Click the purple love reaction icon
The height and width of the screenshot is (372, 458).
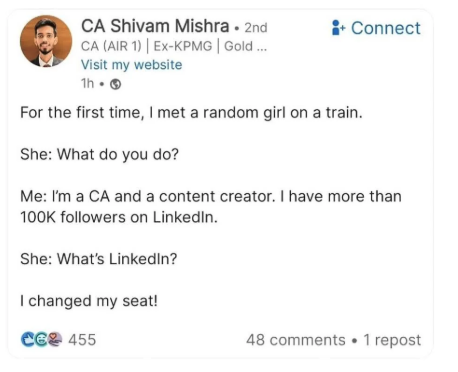point(55,339)
